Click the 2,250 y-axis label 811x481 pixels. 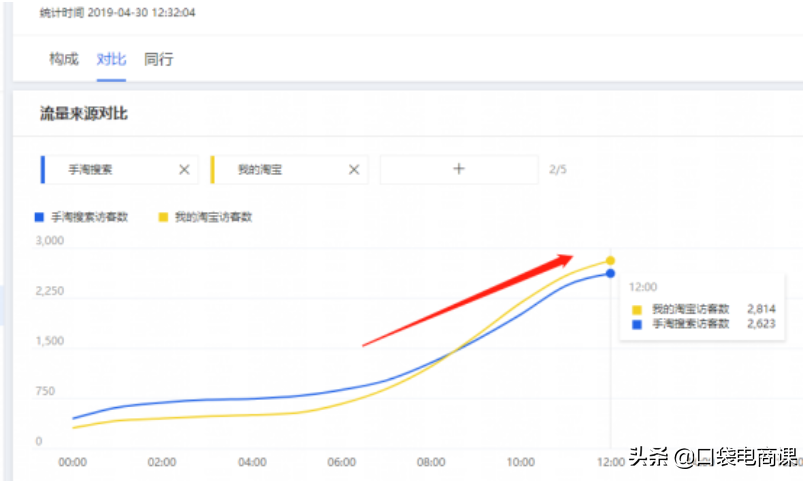[x=50, y=291]
